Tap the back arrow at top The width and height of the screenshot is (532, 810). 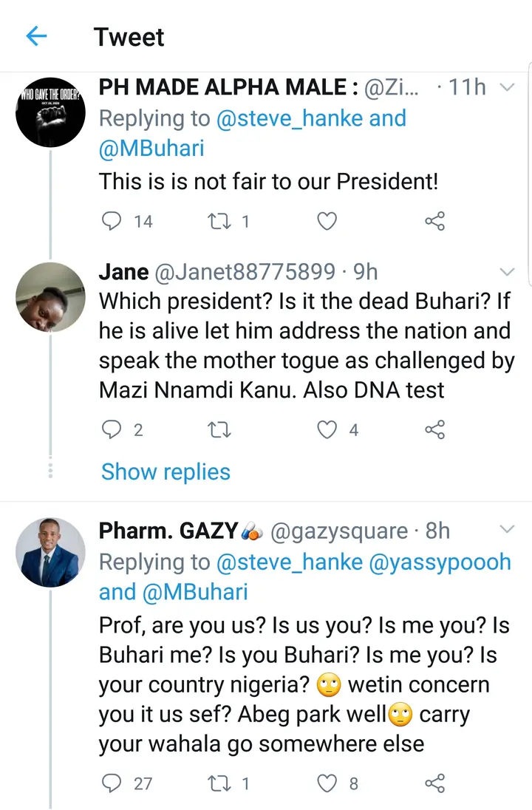tap(35, 35)
